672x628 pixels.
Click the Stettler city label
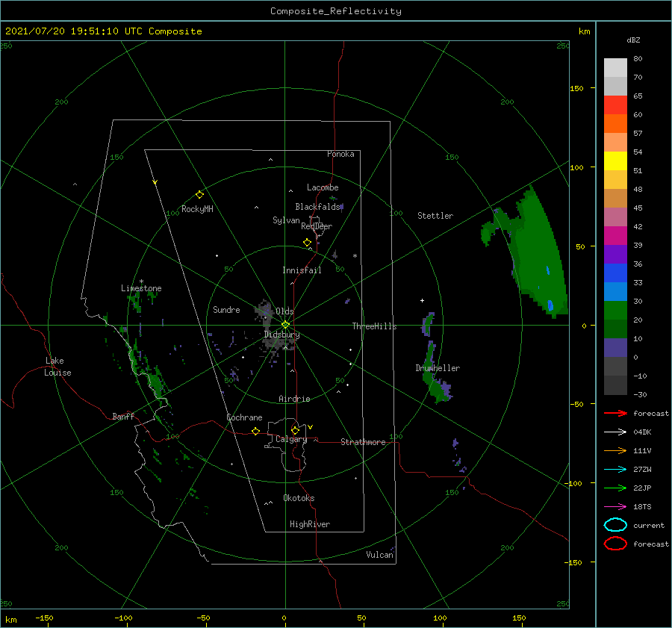click(435, 216)
